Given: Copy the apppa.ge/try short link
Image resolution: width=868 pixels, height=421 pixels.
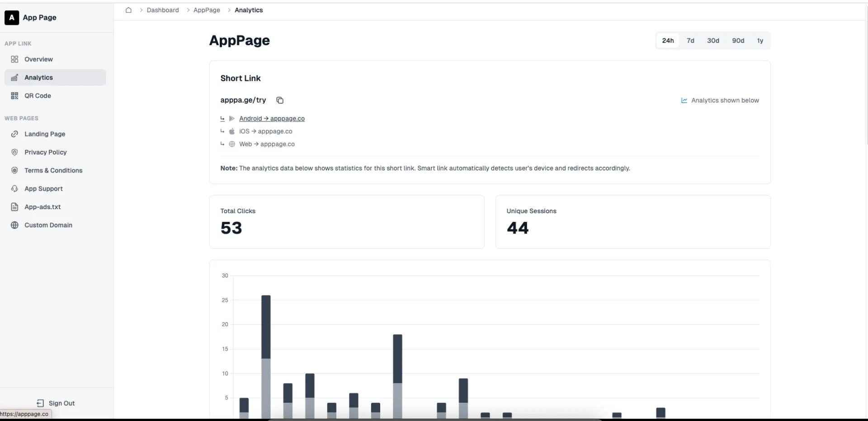Looking at the screenshot, I should (x=280, y=100).
